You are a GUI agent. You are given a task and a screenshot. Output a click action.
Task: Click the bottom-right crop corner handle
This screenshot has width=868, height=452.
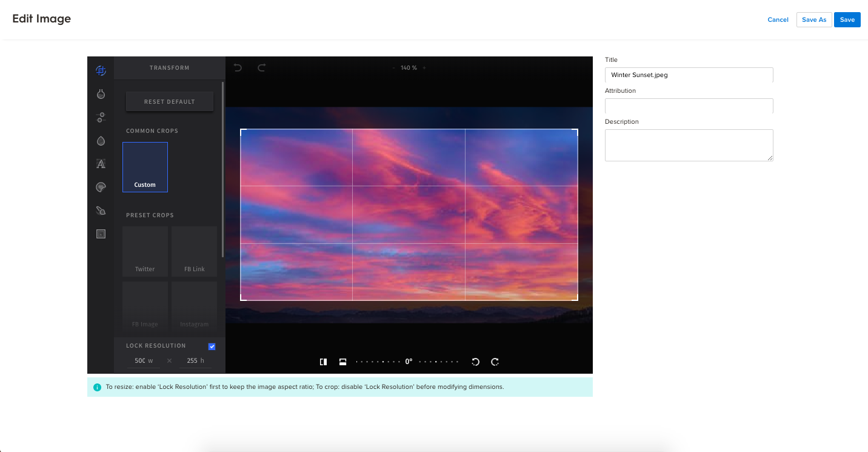click(576, 299)
